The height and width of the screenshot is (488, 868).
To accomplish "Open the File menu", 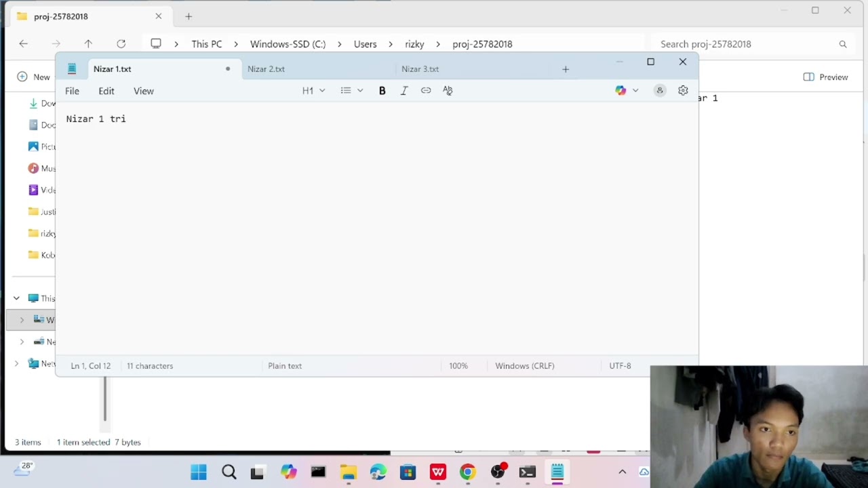I will 72,91.
